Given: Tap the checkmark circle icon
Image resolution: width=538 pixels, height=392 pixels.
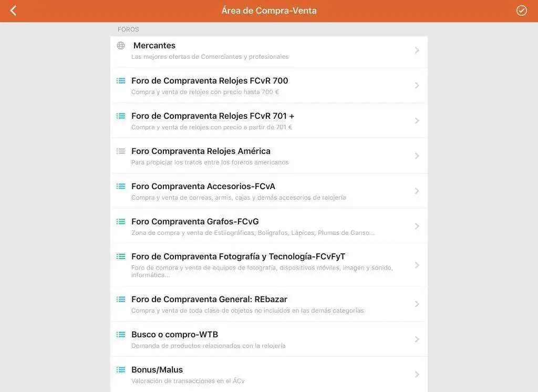Looking at the screenshot, I should pyautogui.click(x=521, y=11).
